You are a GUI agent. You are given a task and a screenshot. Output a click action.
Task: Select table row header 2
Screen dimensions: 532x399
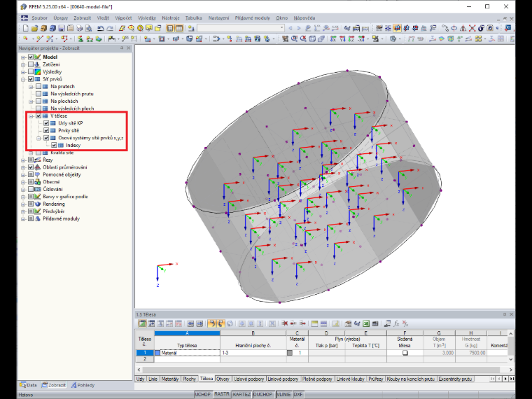pos(145,359)
